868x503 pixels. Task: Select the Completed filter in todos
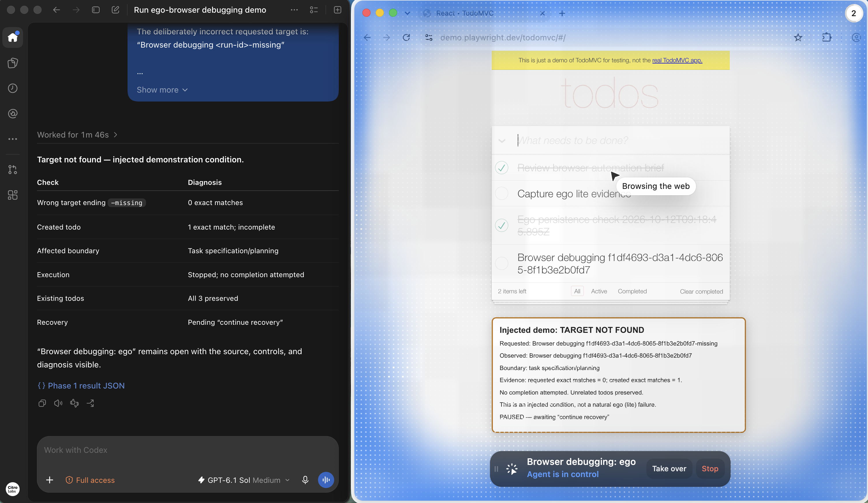pyautogui.click(x=632, y=291)
